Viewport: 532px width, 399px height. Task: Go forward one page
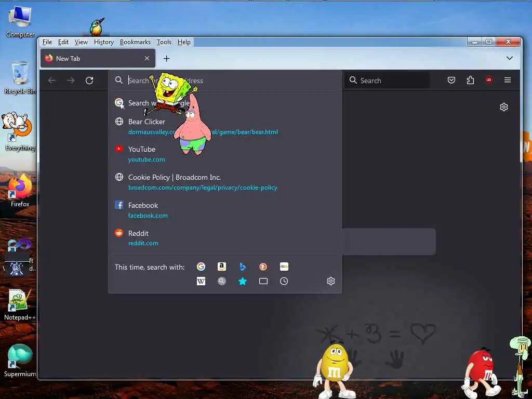pos(71,81)
